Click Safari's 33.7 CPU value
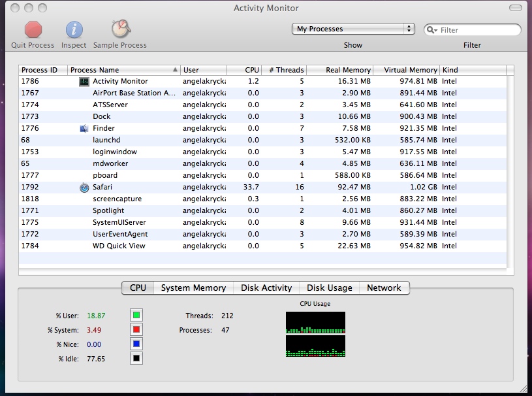 pos(251,187)
